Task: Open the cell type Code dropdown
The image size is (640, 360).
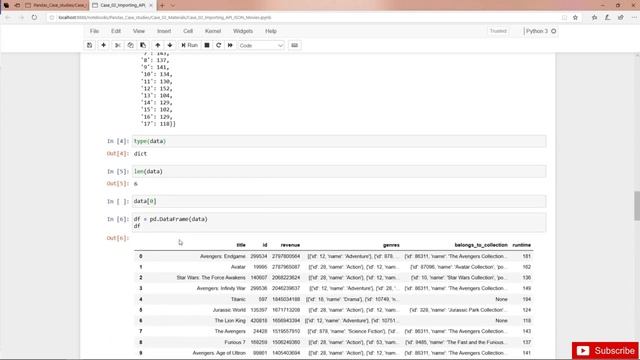Action: click(261, 46)
